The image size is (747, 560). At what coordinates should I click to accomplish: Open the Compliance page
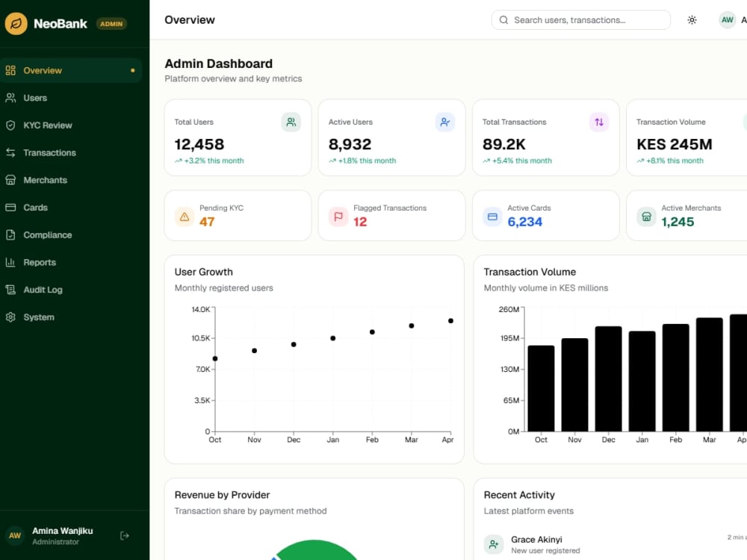pyautogui.click(x=71, y=234)
